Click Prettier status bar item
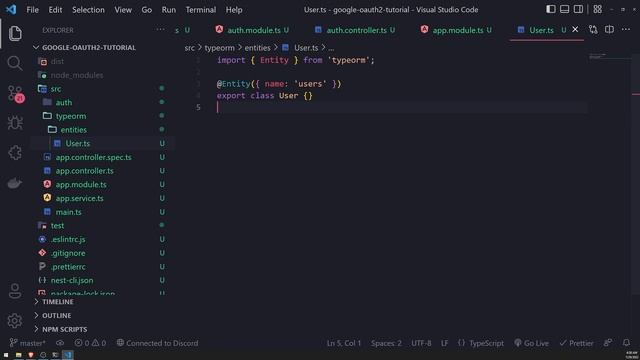Image resolution: width=640 pixels, height=360 pixels. click(576, 343)
